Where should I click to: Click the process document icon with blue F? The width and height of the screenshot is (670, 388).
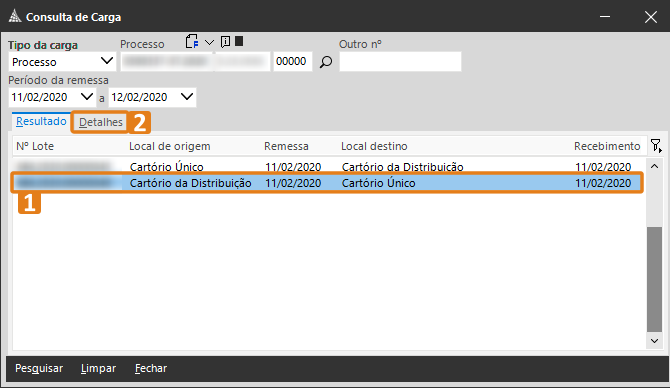[192, 41]
